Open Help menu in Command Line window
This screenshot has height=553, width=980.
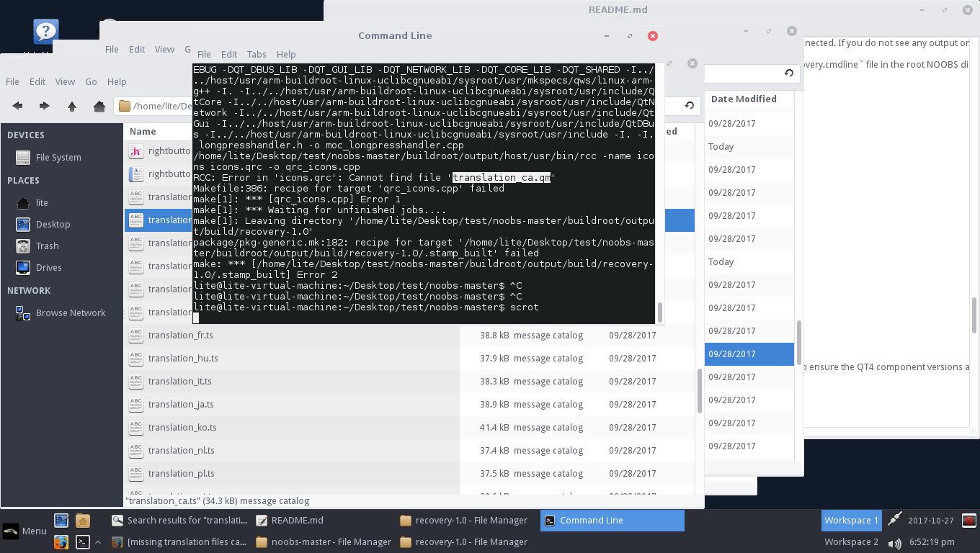286,54
